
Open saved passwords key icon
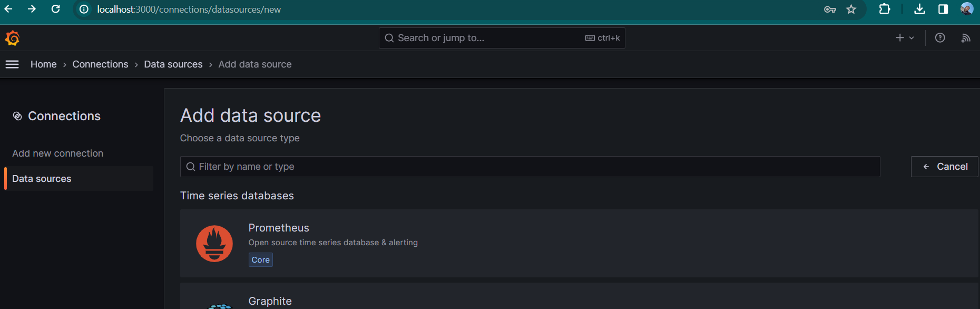(830, 9)
